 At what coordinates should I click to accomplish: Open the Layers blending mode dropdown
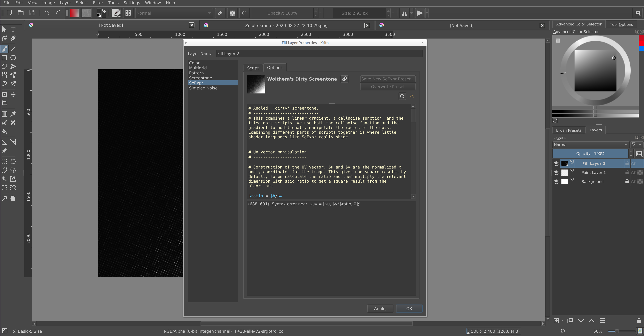point(590,145)
